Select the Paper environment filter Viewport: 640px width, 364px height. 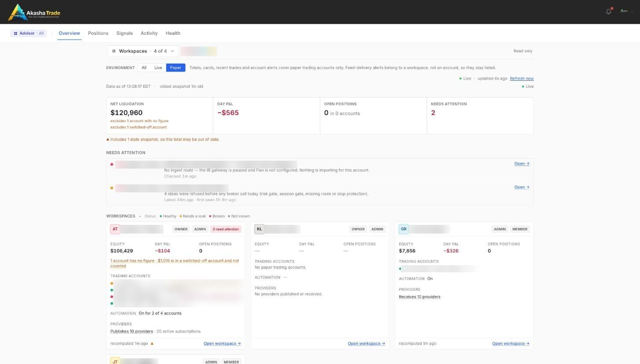point(175,68)
